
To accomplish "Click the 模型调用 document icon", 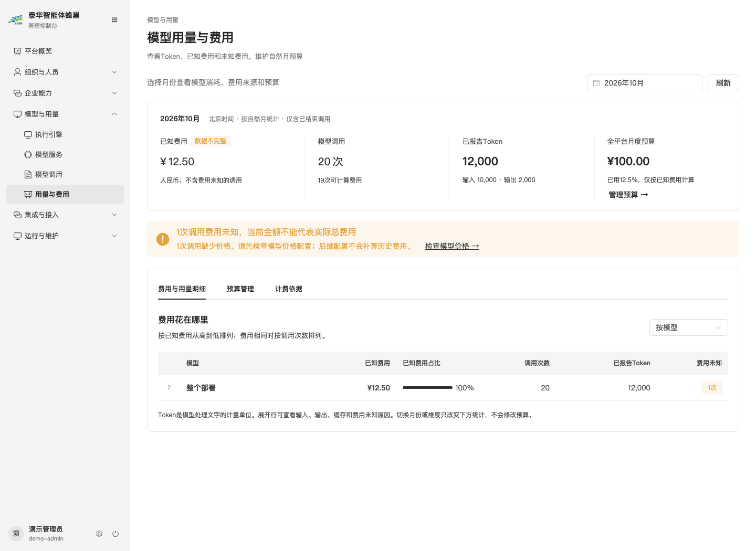I will [x=28, y=174].
